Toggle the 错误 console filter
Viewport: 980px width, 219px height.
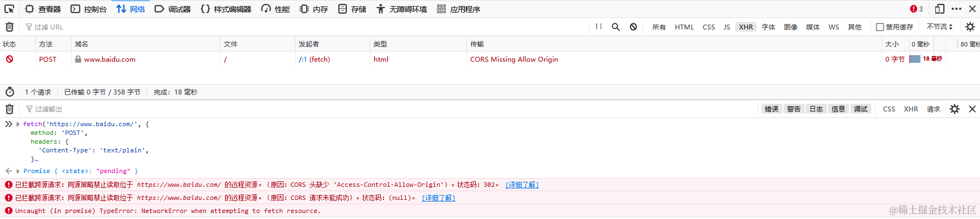[x=771, y=109]
